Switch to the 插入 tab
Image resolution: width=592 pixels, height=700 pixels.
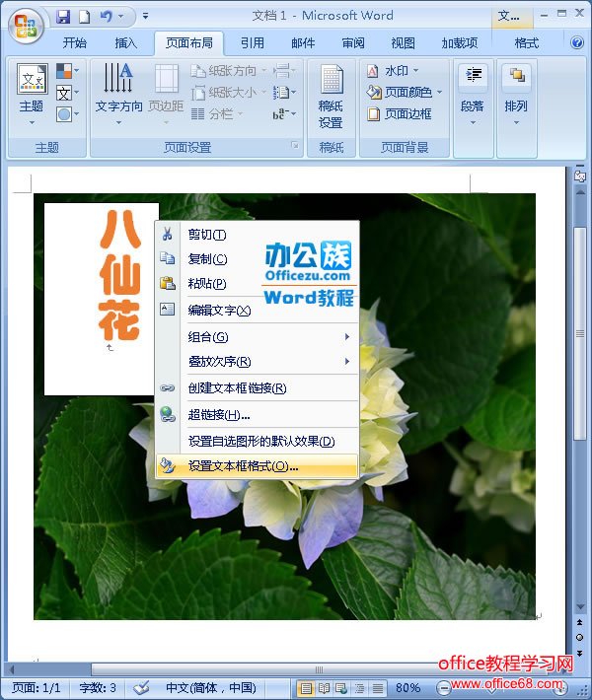coord(125,42)
